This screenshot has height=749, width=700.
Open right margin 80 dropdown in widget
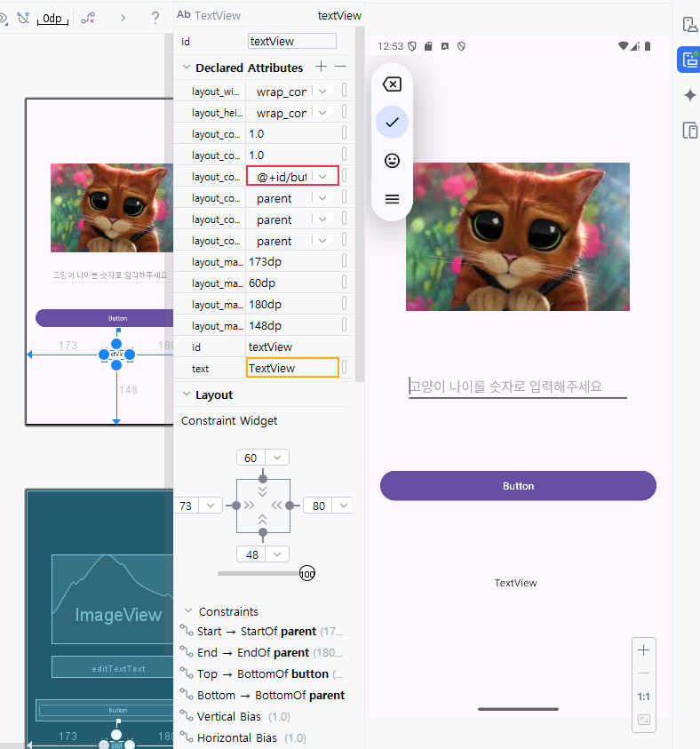343,506
